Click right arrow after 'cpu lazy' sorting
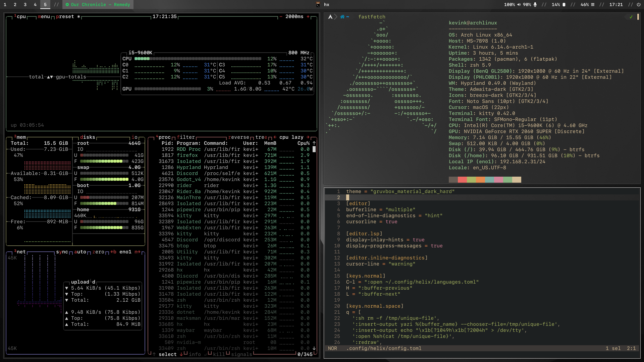The image size is (644, 362). [308, 137]
